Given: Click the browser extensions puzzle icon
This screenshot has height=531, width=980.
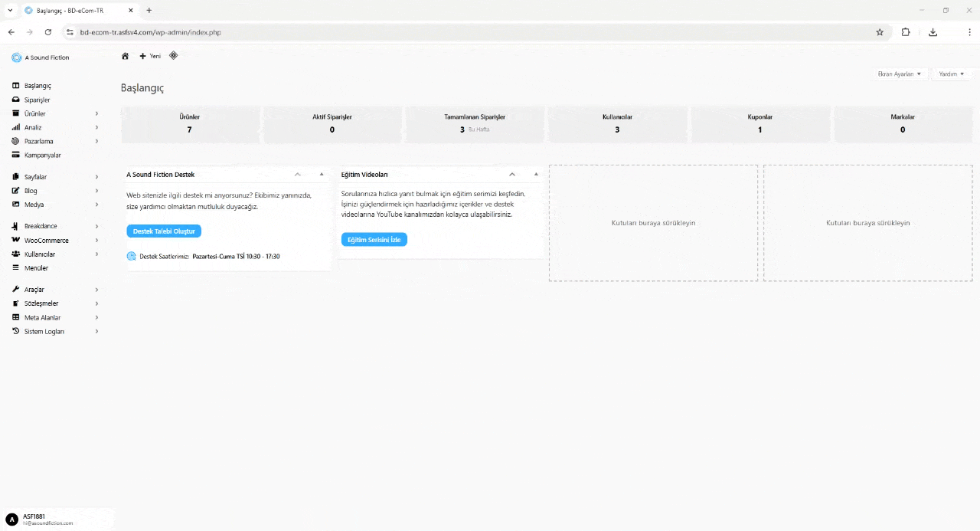Looking at the screenshot, I should (906, 32).
